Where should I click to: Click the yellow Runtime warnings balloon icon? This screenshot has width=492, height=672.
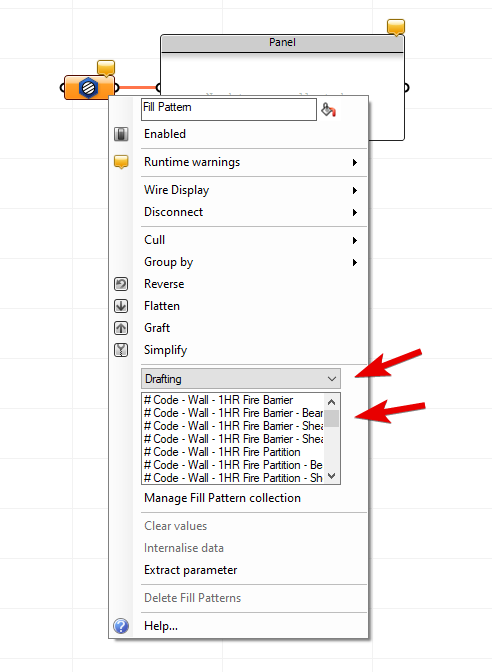click(x=121, y=162)
